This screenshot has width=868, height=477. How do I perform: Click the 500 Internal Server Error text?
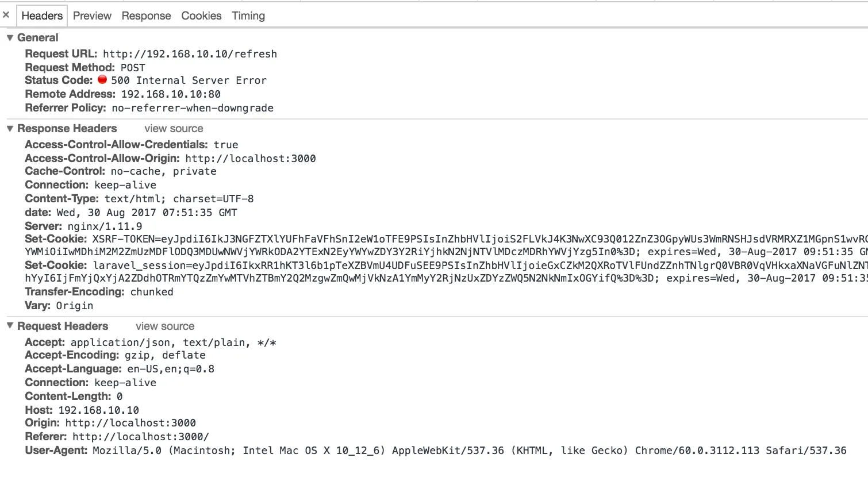[189, 80]
